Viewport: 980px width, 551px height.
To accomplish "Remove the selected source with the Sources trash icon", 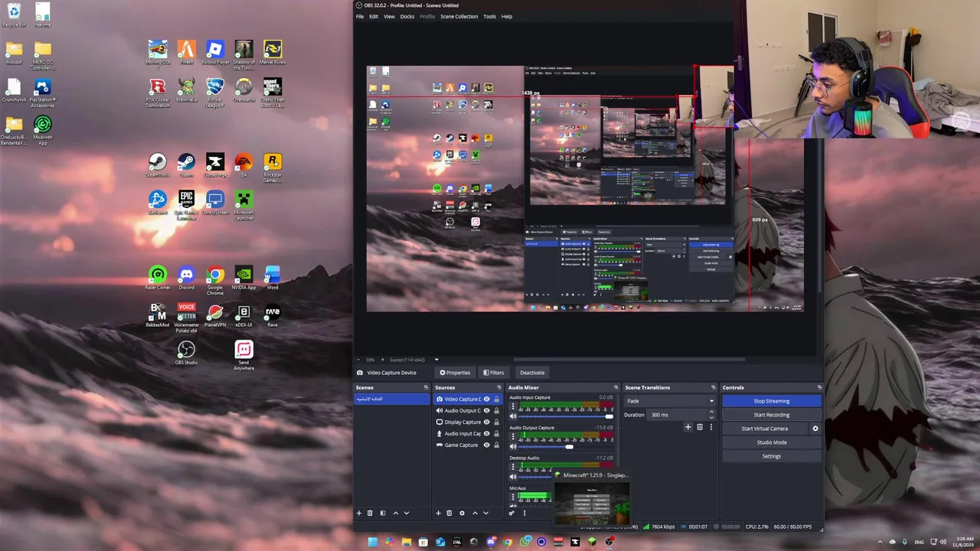I will (449, 513).
